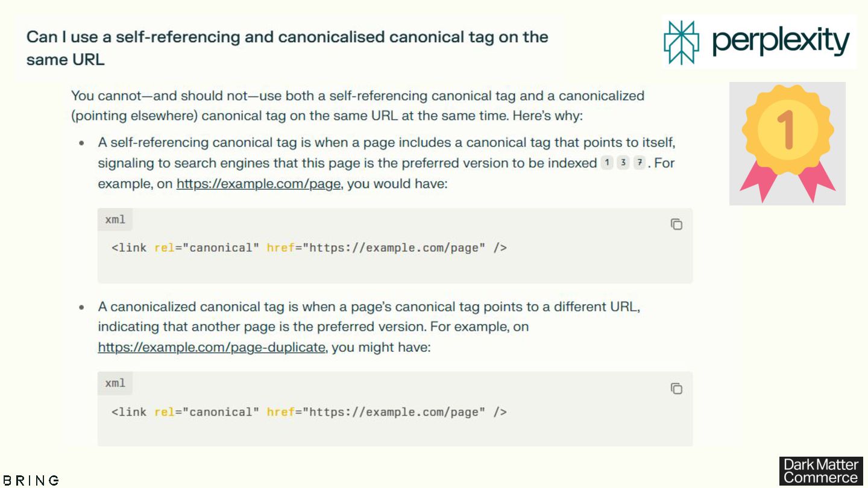Click the Perplexity logo mark icon
This screenshot has height=488, width=868.
click(x=681, y=42)
